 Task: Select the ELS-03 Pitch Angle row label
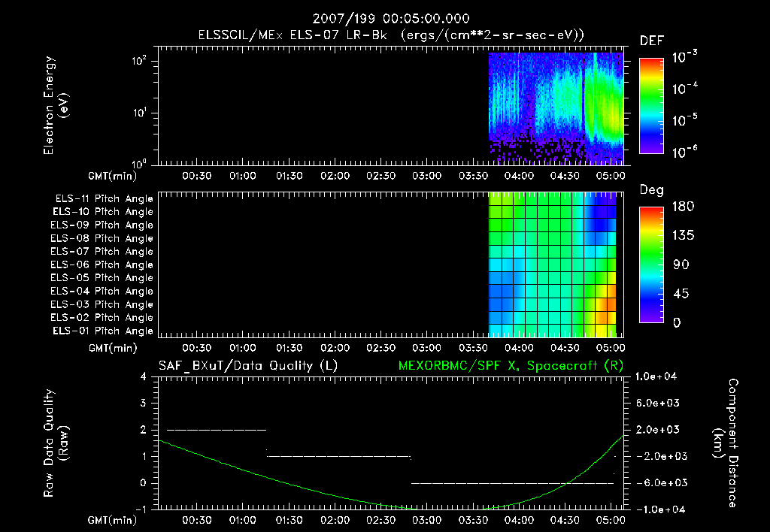point(102,305)
